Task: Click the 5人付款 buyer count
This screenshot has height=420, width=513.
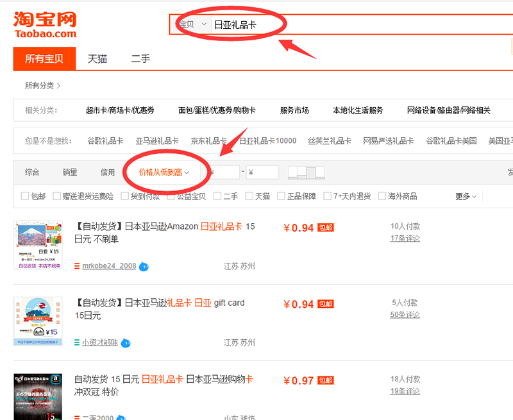Action: [x=405, y=303]
